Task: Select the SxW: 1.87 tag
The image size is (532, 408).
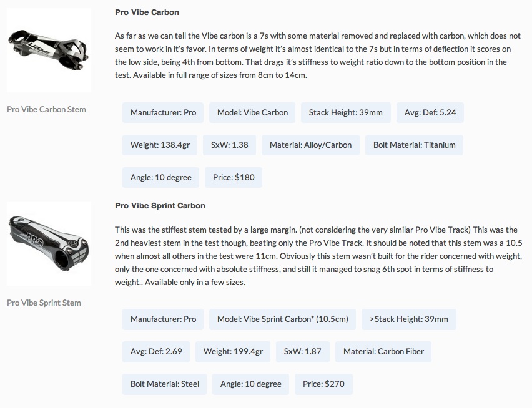Action: [302, 351]
